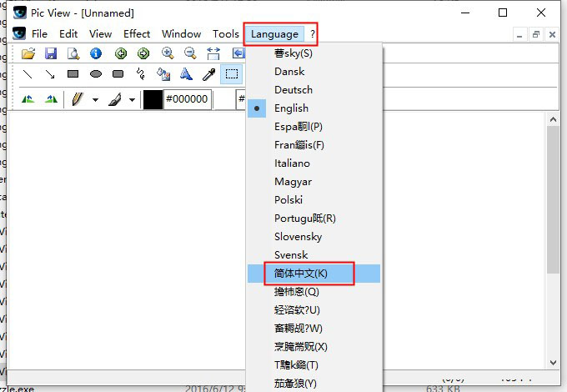Choose the Fran...is(F) French entry
The width and height of the screenshot is (567, 392).
(314, 145)
